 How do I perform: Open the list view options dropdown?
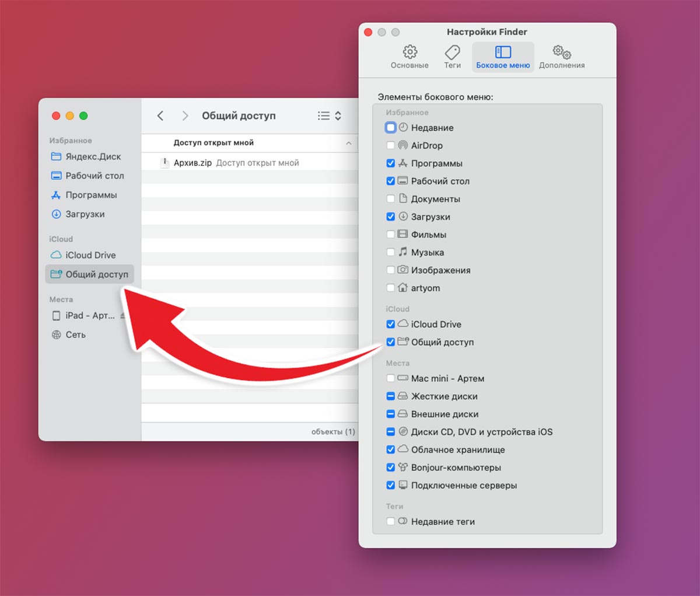coord(330,116)
